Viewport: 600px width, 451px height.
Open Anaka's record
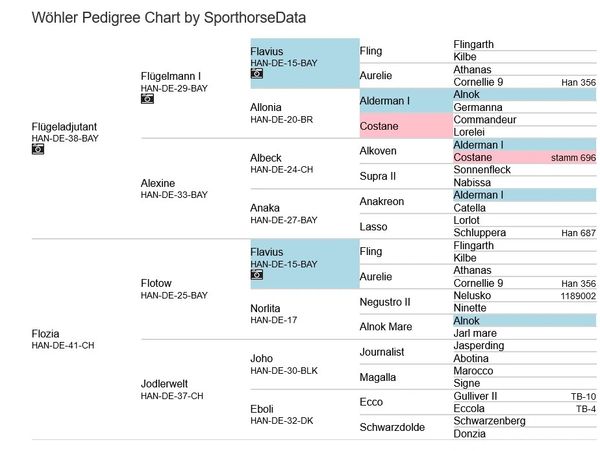[264, 208]
